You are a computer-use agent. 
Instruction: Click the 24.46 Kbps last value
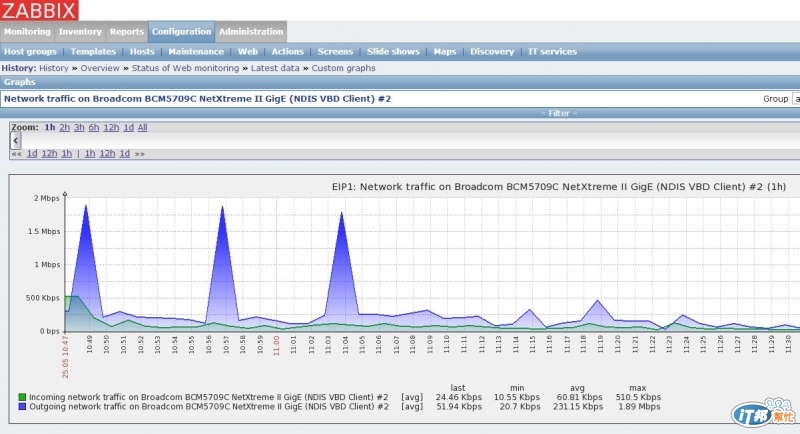(459, 397)
